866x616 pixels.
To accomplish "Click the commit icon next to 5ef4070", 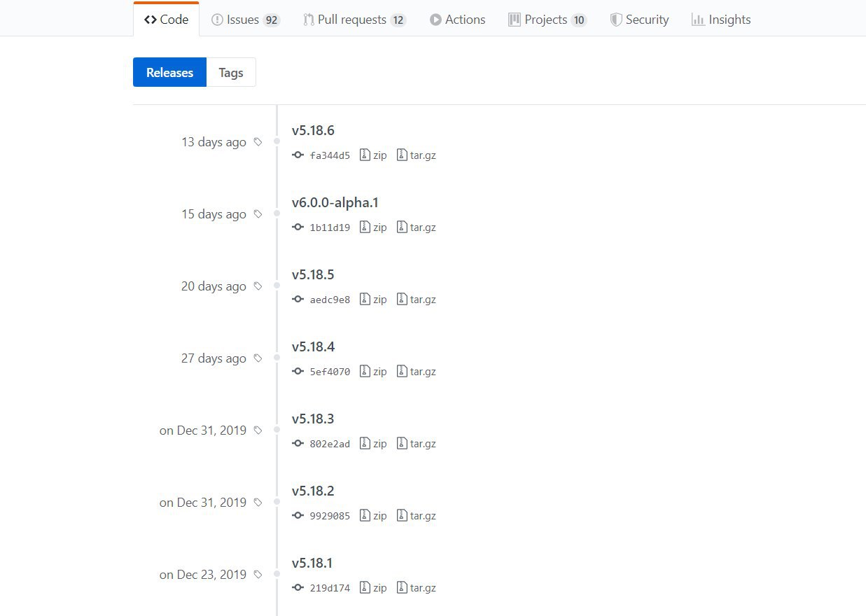I will [298, 372].
